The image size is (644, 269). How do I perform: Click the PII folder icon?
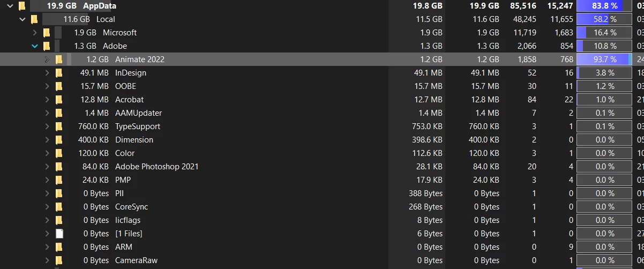[59, 193]
